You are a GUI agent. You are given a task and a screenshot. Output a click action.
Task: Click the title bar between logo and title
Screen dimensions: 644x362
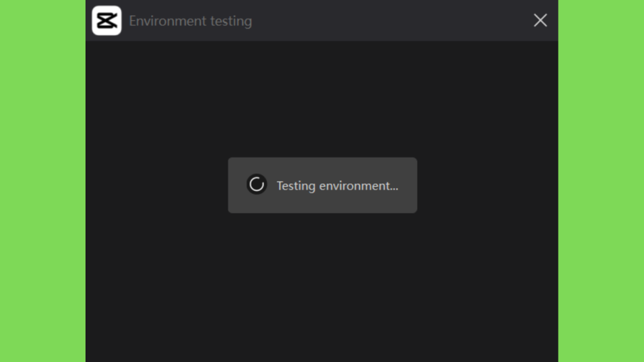(x=125, y=21)
